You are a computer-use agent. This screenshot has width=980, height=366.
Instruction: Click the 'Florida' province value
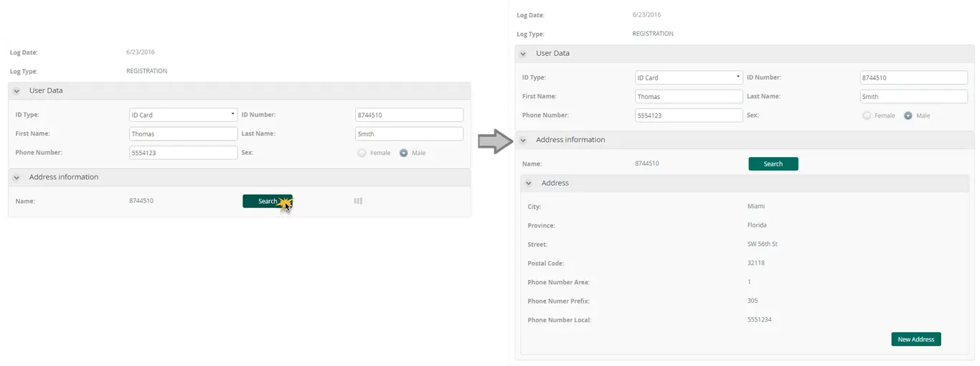pyautogui.click(x=758, y=225)
